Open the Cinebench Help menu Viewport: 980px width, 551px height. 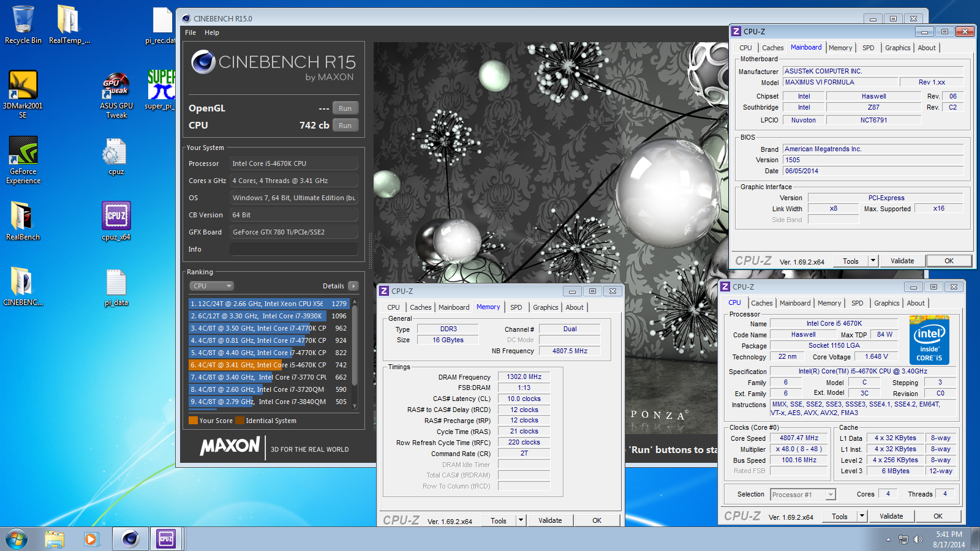click(212, 32)
